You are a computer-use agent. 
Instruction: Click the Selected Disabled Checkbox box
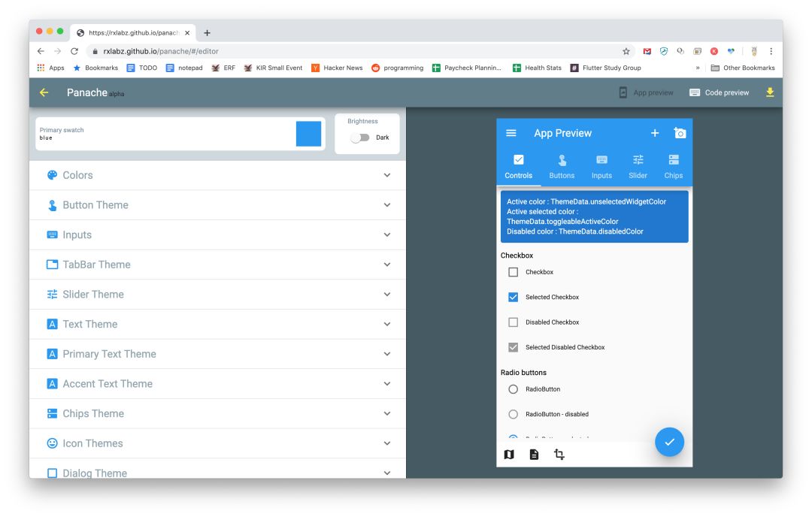(x=514, y=347)
